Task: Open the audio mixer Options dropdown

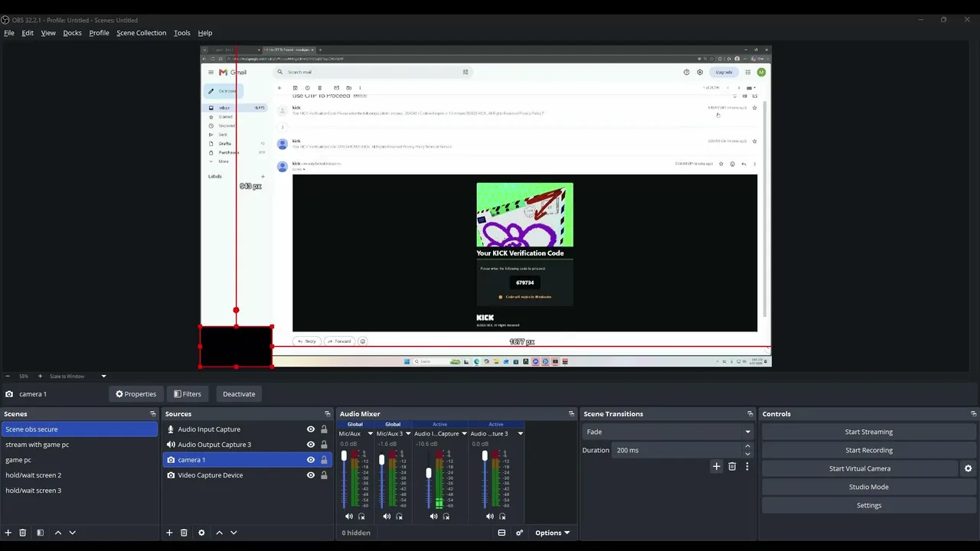Action: click(x=552, y=533)
